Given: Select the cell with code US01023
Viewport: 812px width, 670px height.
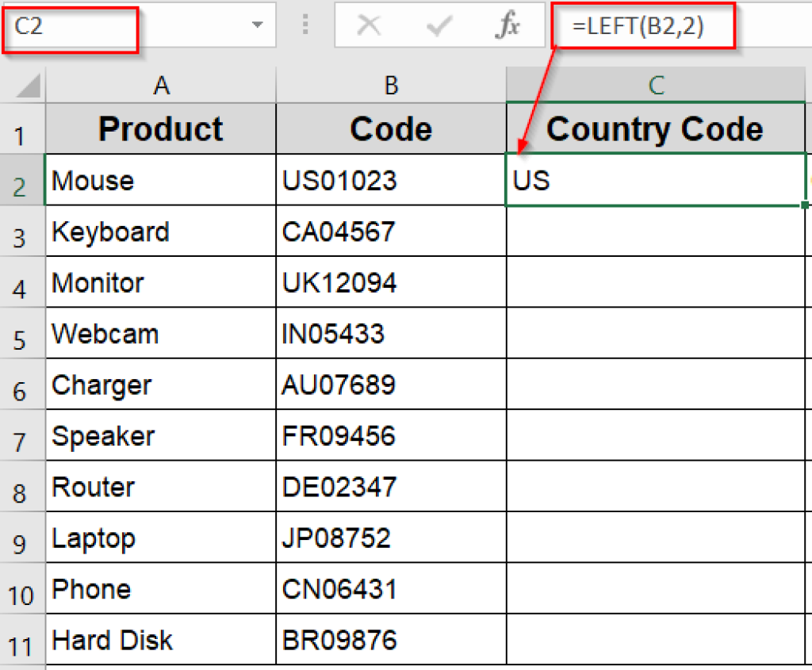Looking at the screenshot, I should tap(390, 180).
